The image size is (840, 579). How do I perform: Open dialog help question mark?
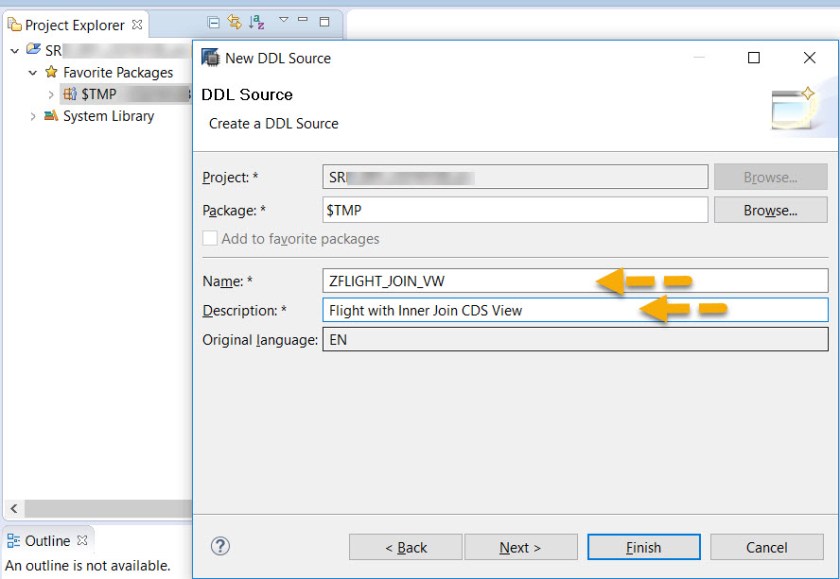220,546
